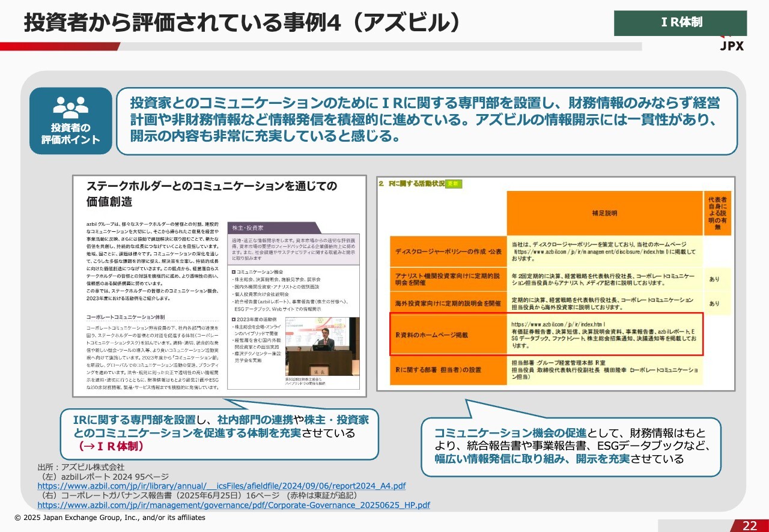Open the azbil report 2024 PDF link
Image resolution: width=769 pixels, height=532 pixels.
221,486
